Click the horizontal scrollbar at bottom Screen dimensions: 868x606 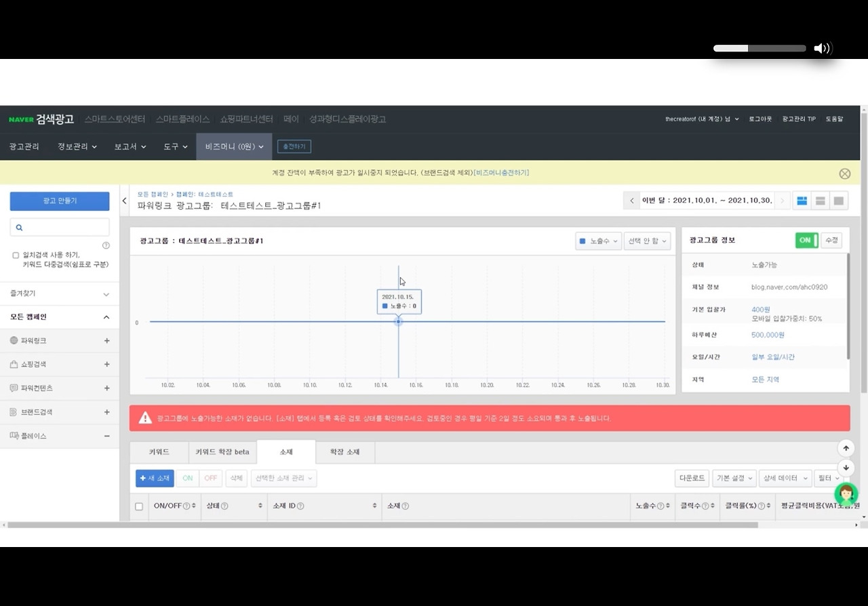(x=382, y=525)
